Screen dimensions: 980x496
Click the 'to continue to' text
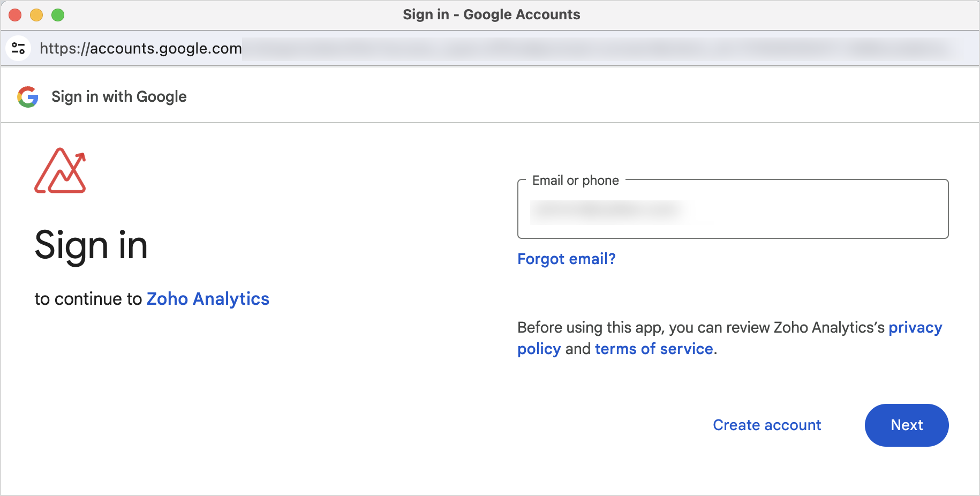pos(88,299)
